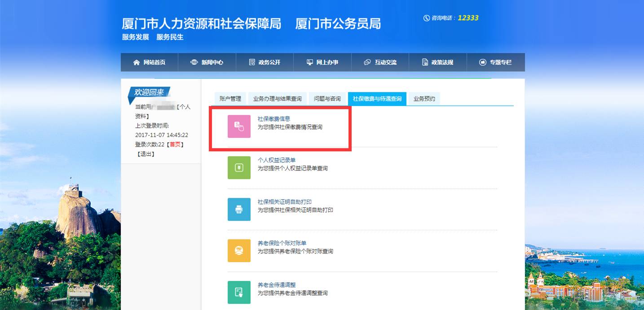
Task: Open 网上办事 navigation item
Action: (x=322, y=62)
